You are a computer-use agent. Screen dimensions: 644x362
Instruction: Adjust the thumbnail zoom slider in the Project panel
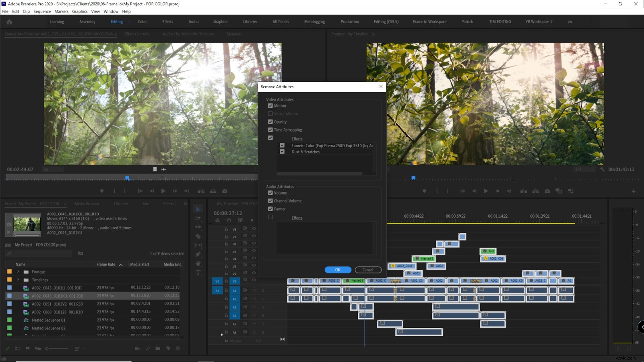pos(47,349)
